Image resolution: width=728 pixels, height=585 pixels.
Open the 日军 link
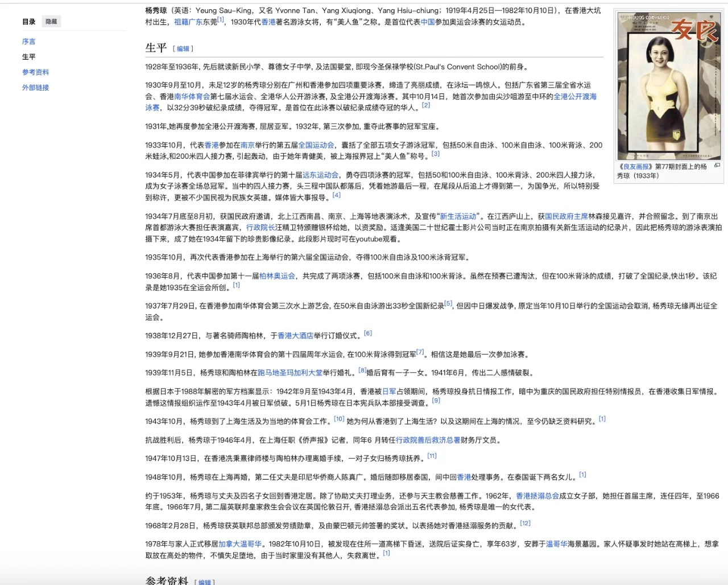(389, 392)
